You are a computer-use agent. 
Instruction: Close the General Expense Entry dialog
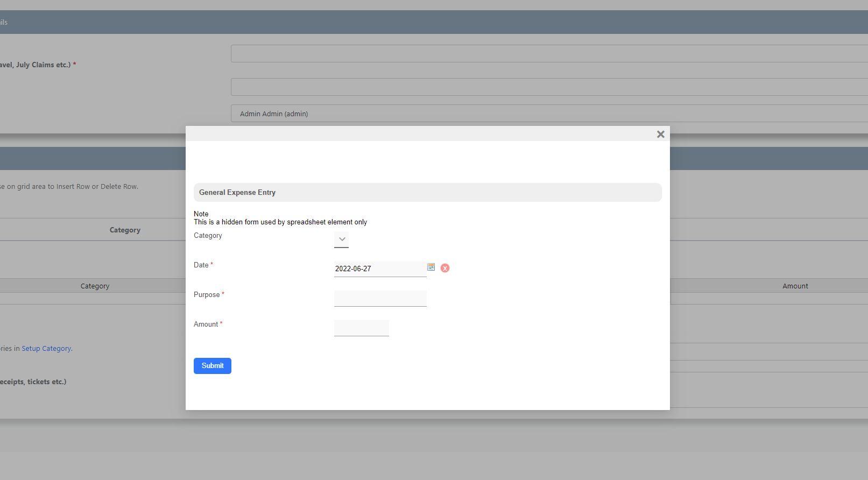tap(660, 135)
